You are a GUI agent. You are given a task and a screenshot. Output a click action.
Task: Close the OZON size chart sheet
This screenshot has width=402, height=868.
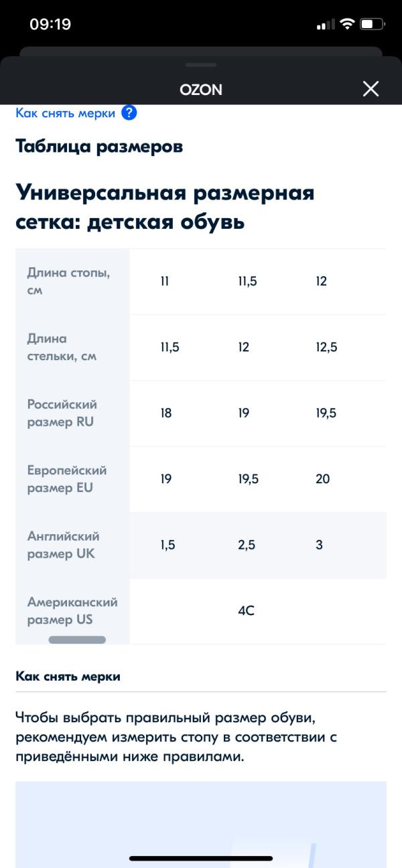[x=371, y=89]
